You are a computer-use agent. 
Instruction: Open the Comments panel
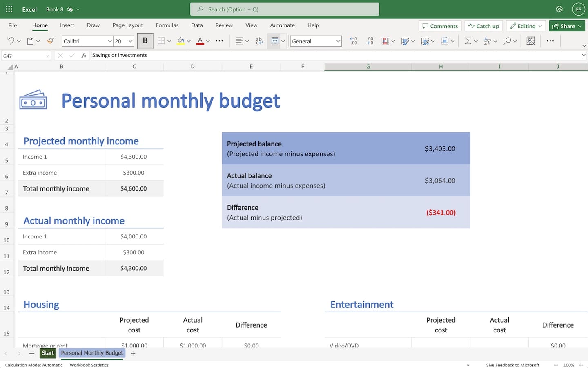point(440,26)
